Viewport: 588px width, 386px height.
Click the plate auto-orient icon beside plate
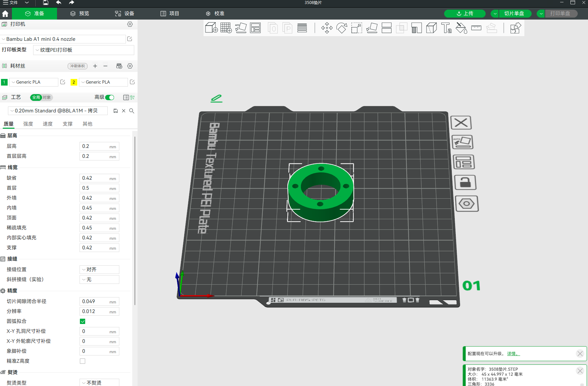[x=463, y=142]
